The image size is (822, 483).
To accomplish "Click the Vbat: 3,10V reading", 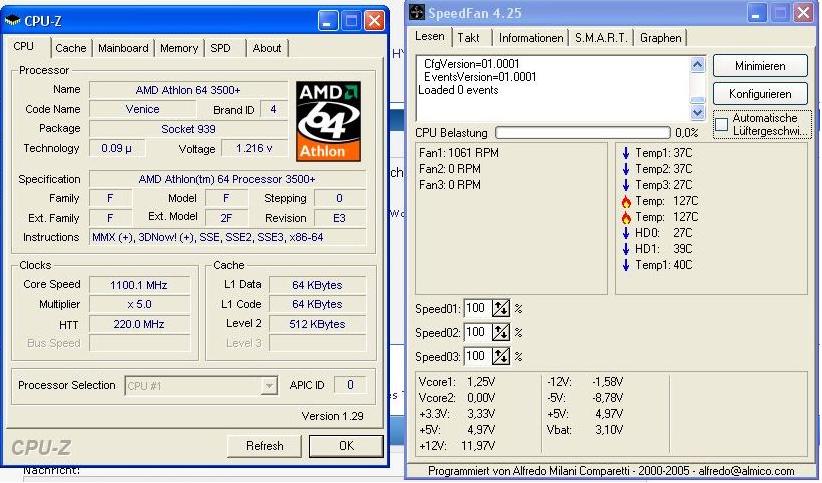I will coord(585,430).
